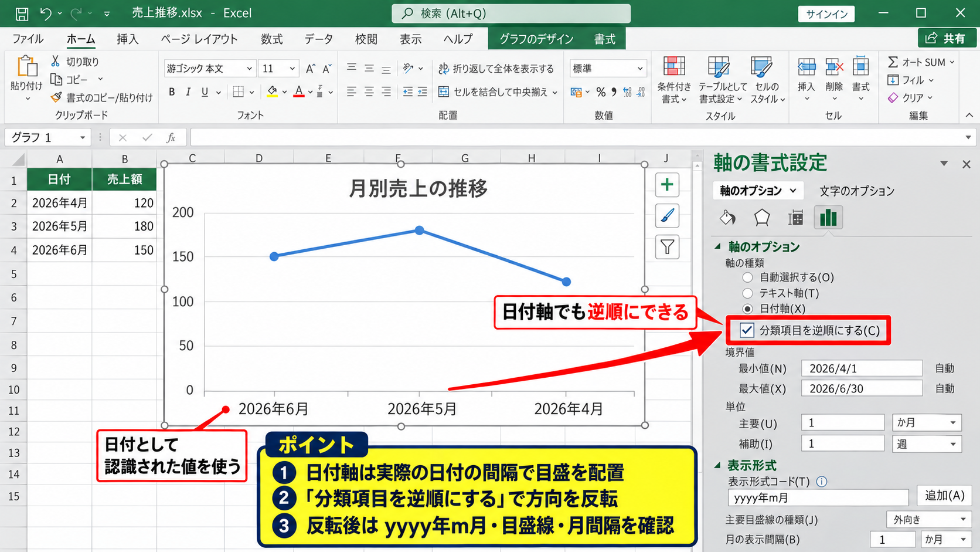Open the font size dropdown

(292, 69)
